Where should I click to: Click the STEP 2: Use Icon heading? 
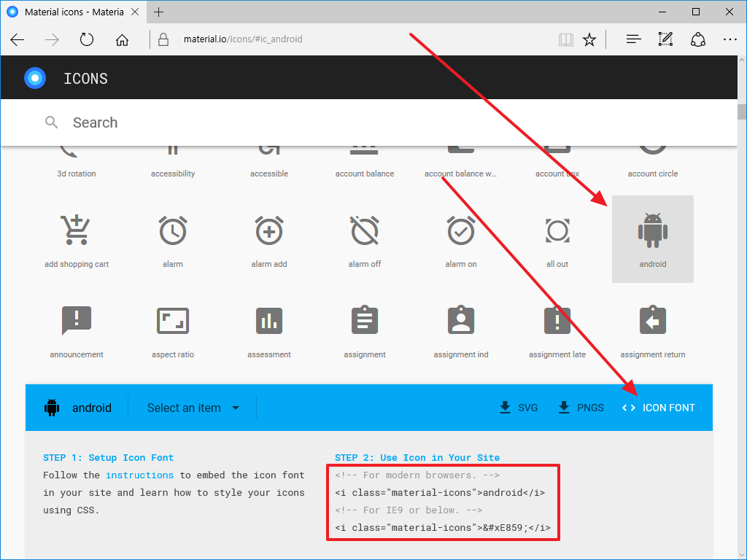pos(417,458)
